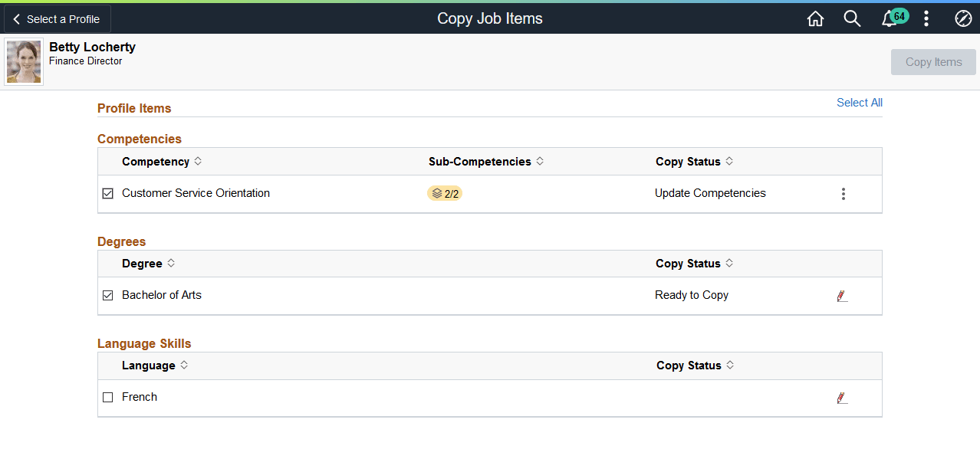Open the NavBar compass icon
This screenshot has height=459, width=980.
pos(963,18)
